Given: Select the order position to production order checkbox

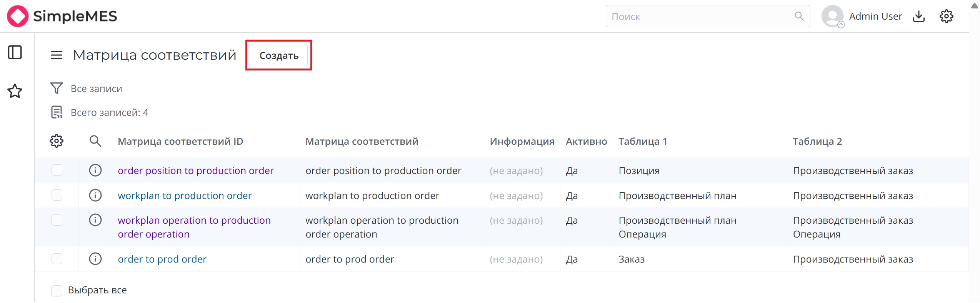Looking at the screenshot, I should tap(57, 170).
